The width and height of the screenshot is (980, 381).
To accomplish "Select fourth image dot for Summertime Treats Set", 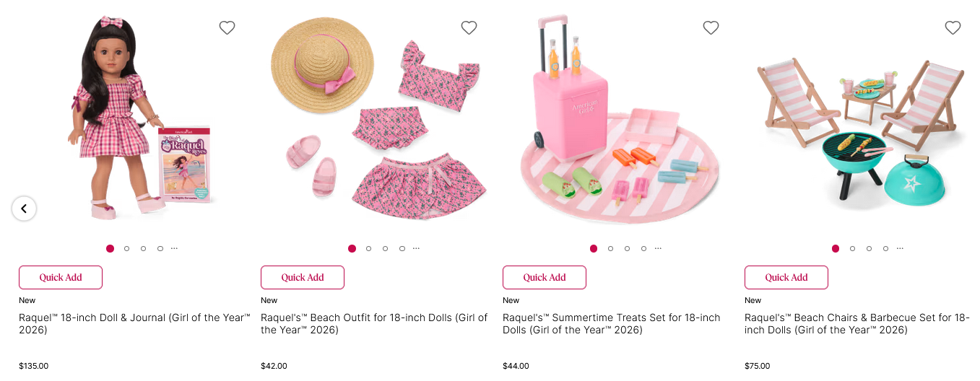I will [x=644, y=248].
